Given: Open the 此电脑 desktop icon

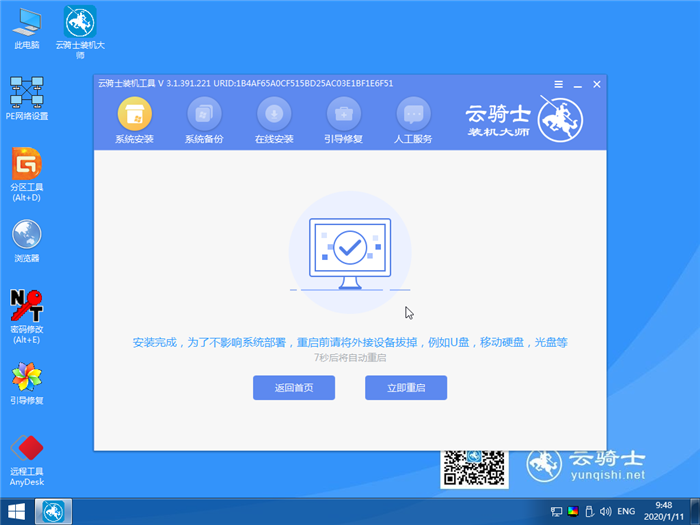Looking at the screenshot, I should (27, 28).
